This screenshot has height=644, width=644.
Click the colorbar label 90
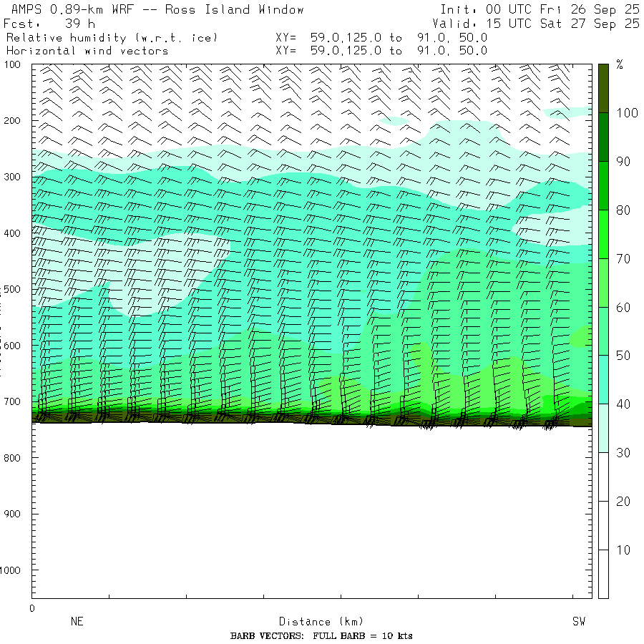623,162
